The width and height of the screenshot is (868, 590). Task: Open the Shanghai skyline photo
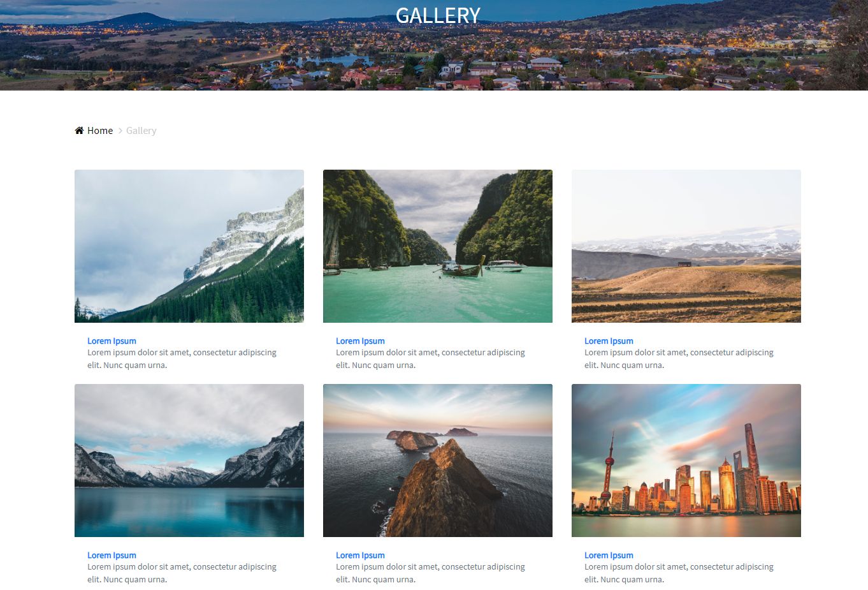686,461
